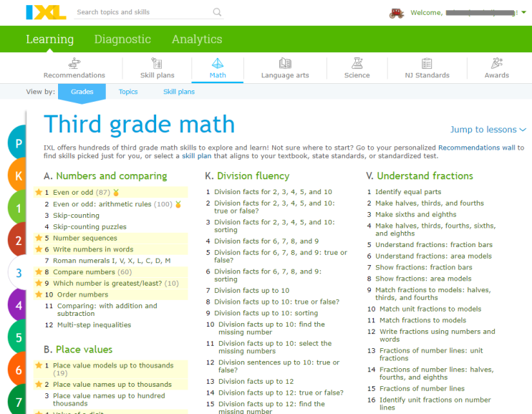Screen dimensions: 532x414
Task: Click the medal icon next to Even or odd (87)
Action: click(x=116, y=193)
